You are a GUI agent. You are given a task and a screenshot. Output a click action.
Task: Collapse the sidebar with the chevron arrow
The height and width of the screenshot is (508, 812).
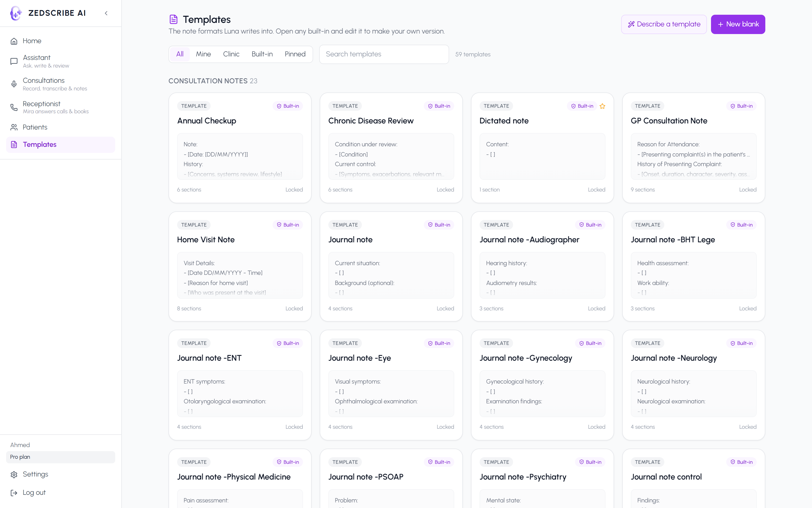coord(106,13)
